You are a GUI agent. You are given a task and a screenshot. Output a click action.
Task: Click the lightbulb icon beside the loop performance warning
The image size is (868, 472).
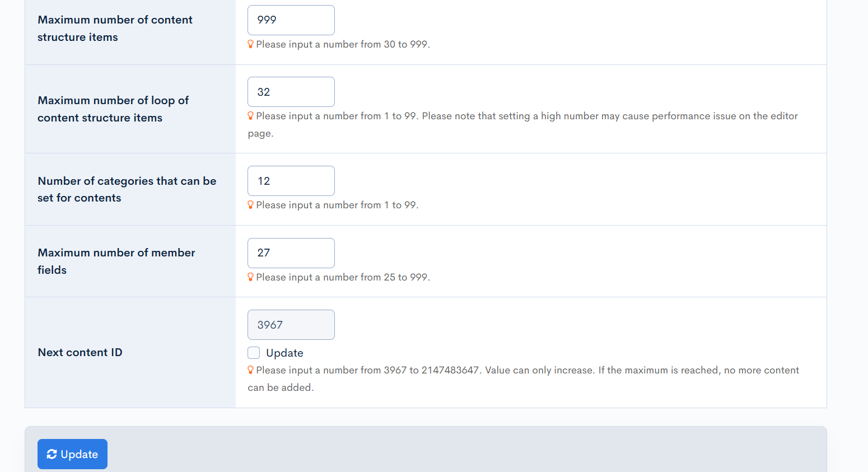(250, 115)
